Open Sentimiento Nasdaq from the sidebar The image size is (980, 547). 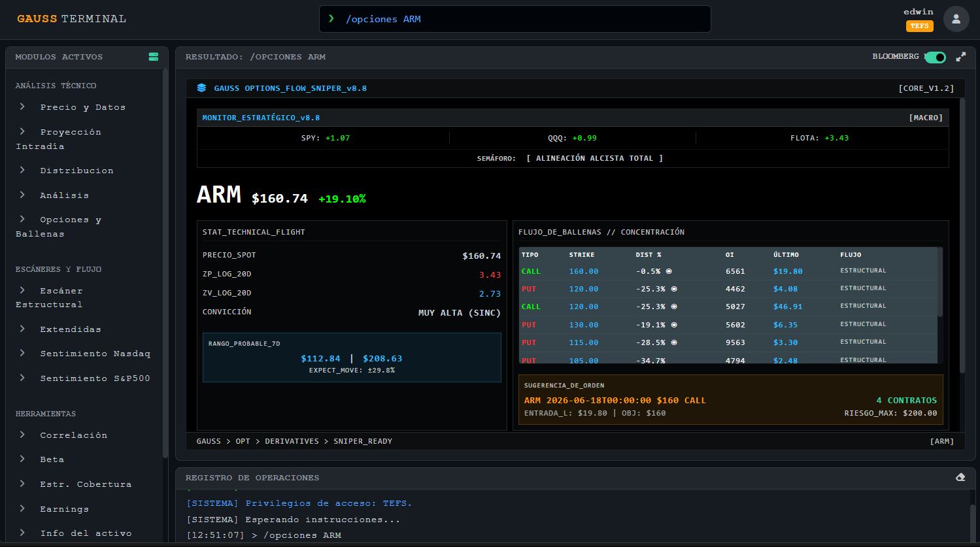point(95,354)
